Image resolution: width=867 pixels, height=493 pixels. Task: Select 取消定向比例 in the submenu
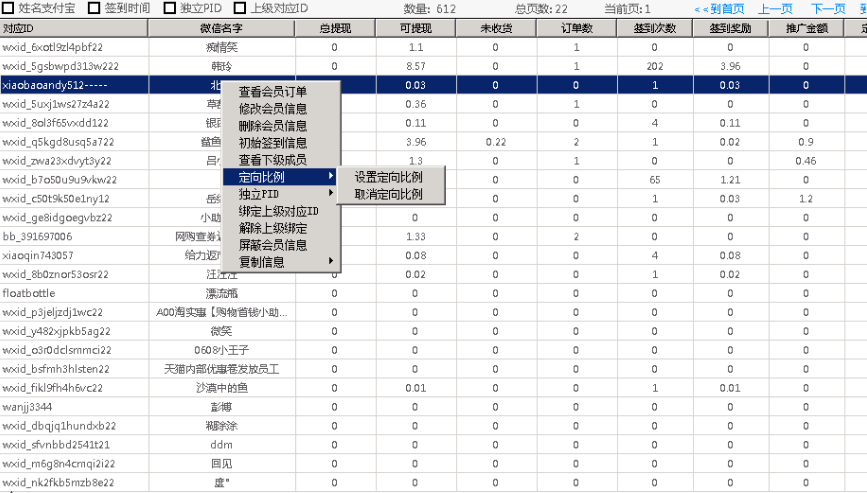pos(388,194)
